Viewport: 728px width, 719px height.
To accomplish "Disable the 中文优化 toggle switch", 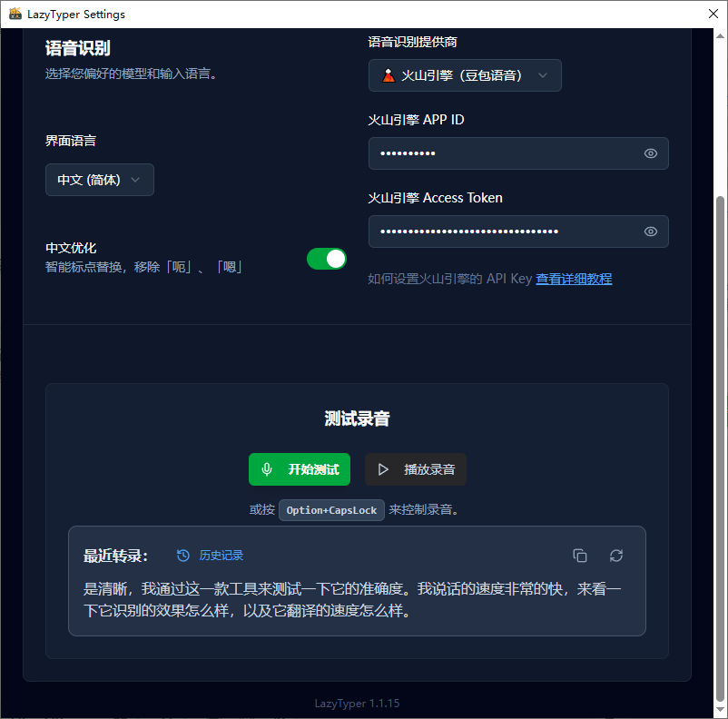I will [x=326, y=259].
